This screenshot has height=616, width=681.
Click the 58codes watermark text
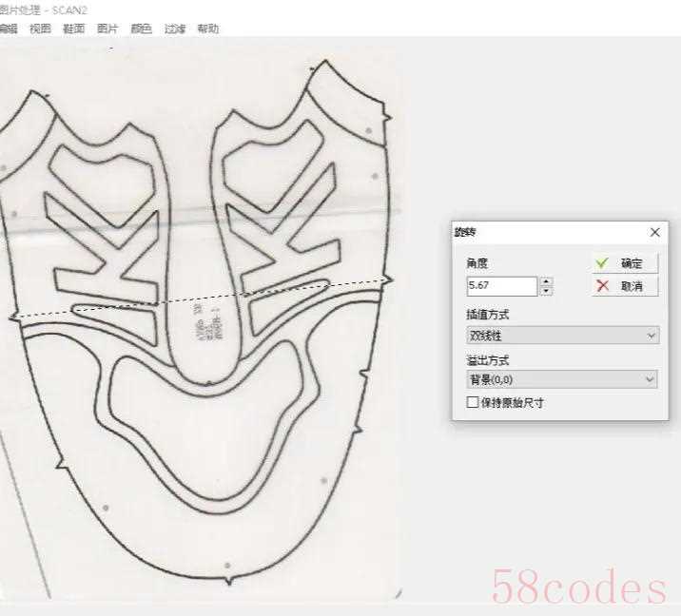coord(578,588)
